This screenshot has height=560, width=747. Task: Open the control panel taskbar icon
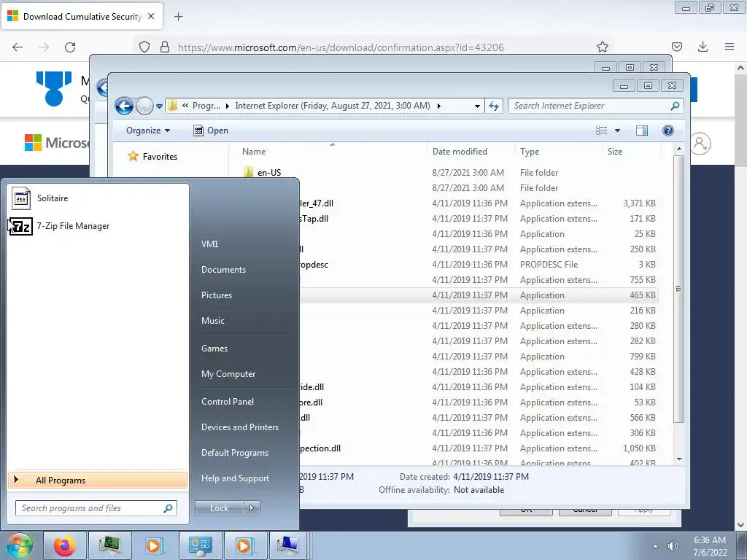(x=200, y=545)
